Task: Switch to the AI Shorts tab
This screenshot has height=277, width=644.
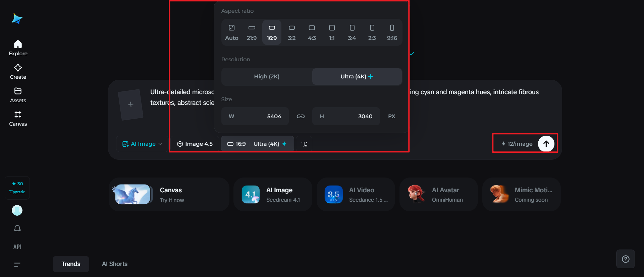Action: (115, 264)
